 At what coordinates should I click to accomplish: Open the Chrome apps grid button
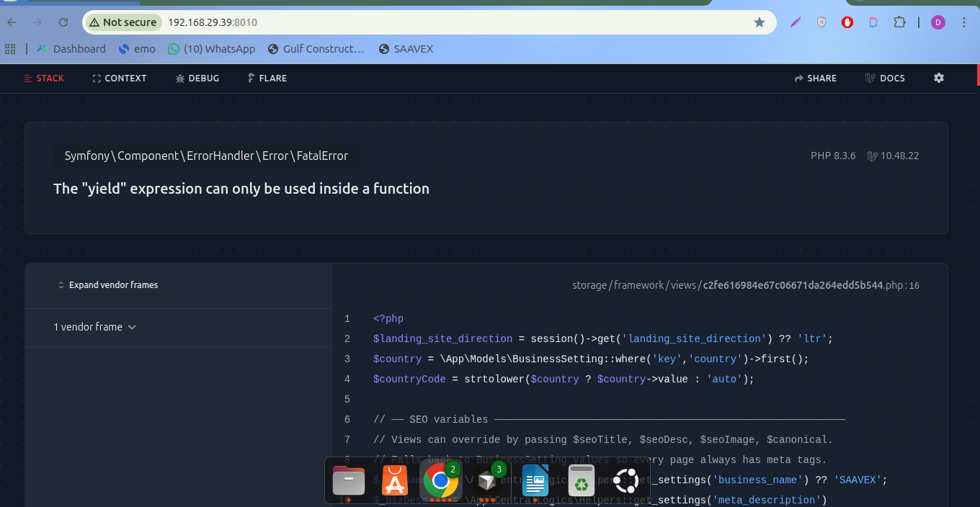[10, 49]
